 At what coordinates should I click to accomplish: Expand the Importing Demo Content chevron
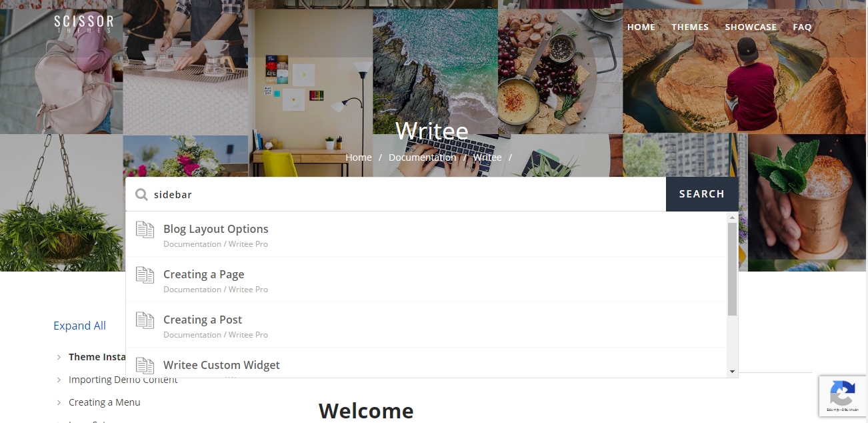(x=59, y=380)
